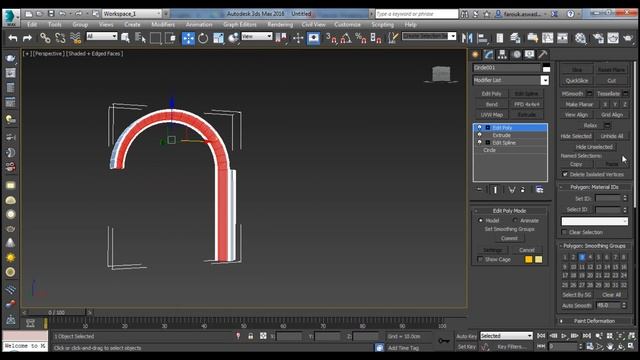
Task: Toggle the Angle Snap button
Action: 346,38
